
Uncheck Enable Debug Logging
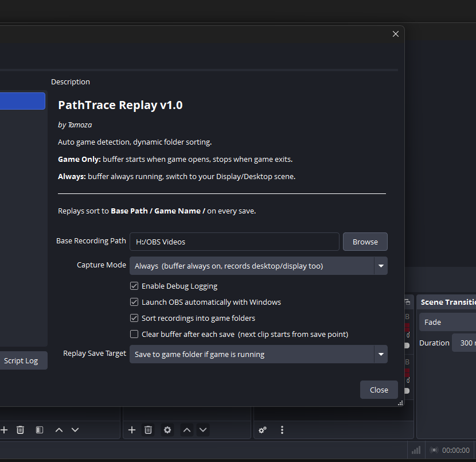pos(134,286)
